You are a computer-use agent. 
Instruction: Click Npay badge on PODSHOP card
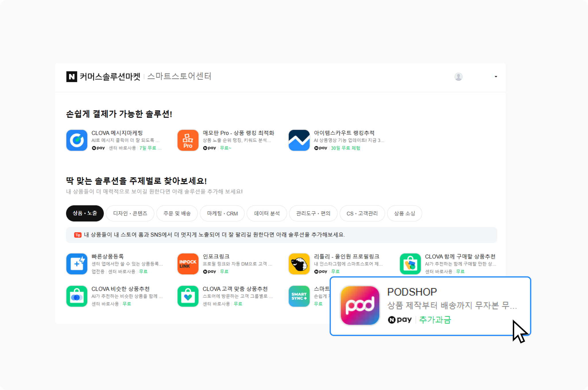[x=400, y=320]
